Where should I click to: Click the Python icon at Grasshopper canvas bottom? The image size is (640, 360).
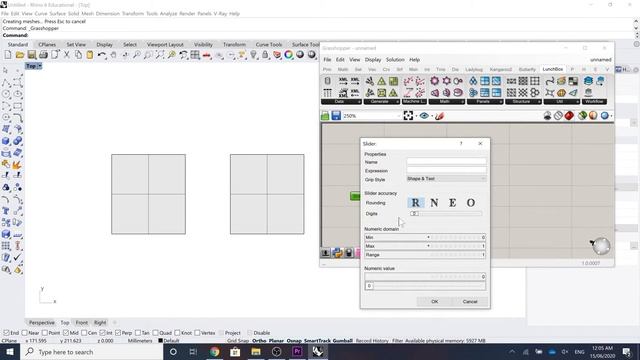coord(337,253)
